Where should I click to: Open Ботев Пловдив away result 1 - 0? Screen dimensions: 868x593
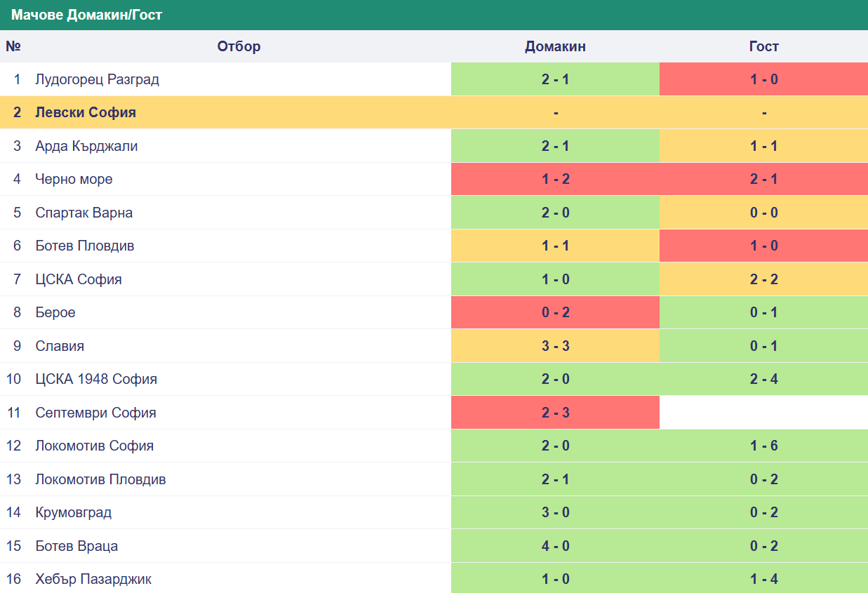pos(763,246)
